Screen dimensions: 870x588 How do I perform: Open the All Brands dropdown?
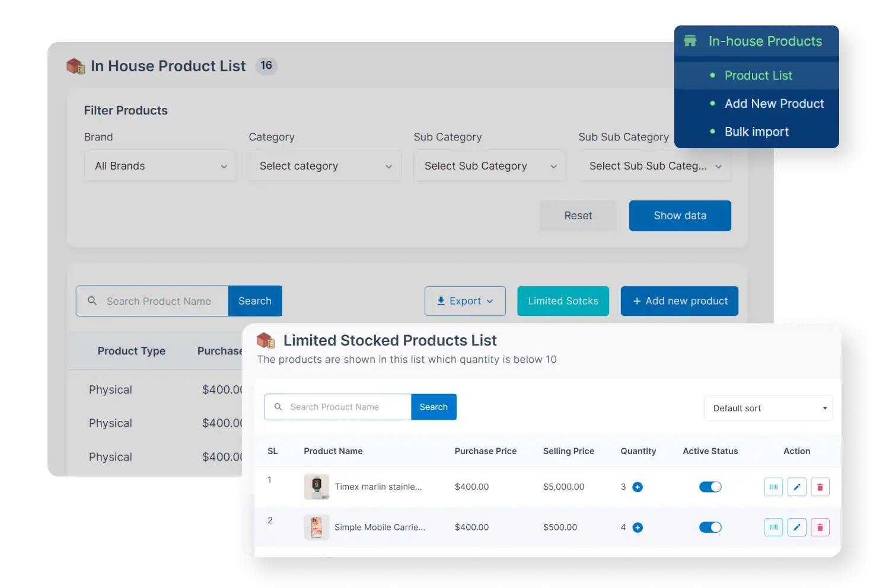(159, 166)
